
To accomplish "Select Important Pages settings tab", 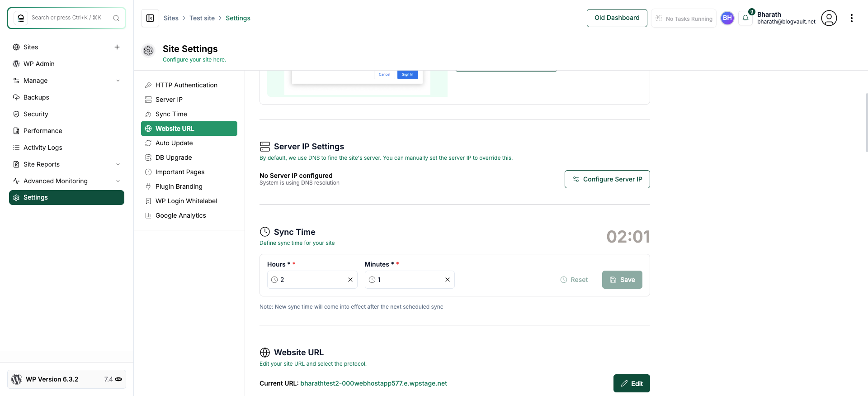I will tap(189, 172).
